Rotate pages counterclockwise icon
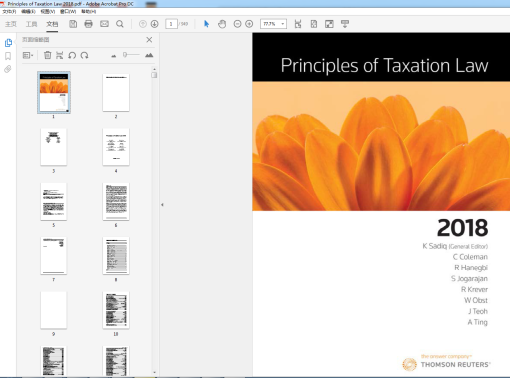This screenshot has height=378, width=510. 72,55
